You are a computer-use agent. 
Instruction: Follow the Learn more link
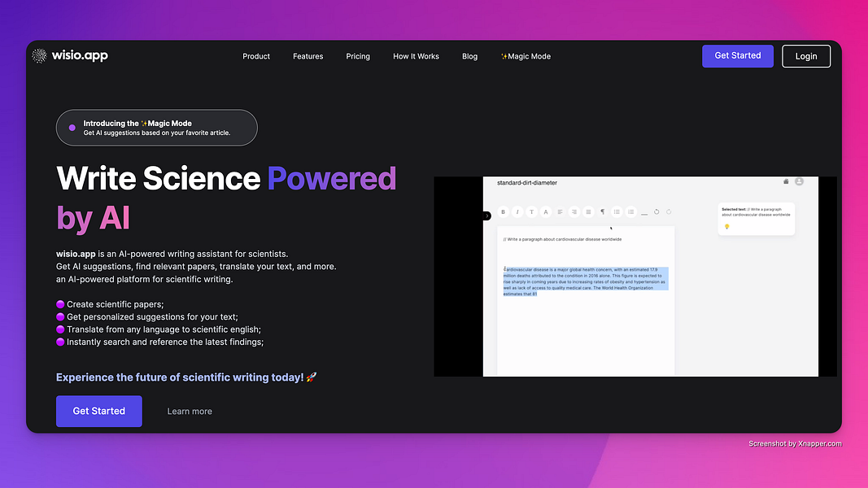coord(190,411)
